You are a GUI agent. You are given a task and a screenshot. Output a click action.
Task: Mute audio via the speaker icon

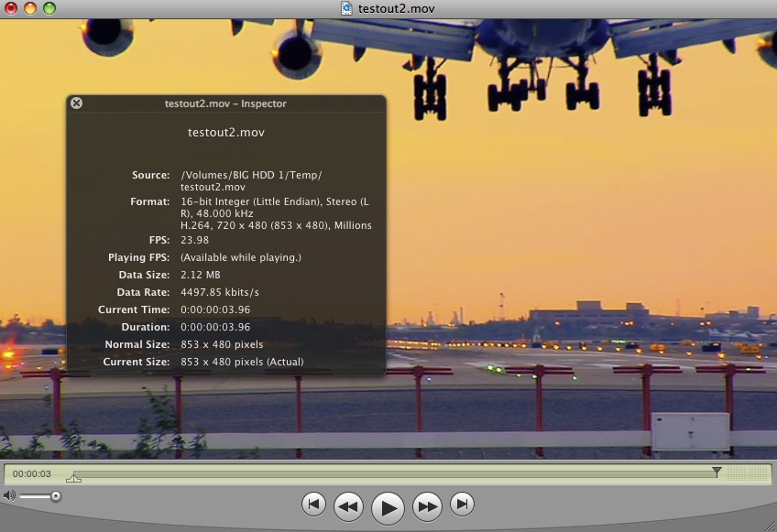pyautogui.click(x=9, y=495)
